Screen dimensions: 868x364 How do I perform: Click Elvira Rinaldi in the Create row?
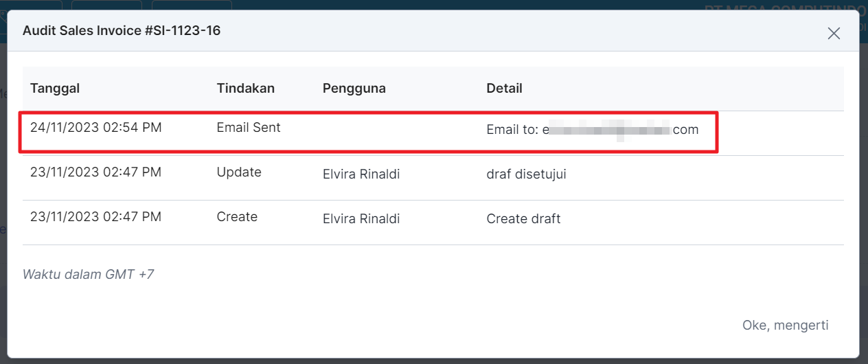[x=361, y=219]
